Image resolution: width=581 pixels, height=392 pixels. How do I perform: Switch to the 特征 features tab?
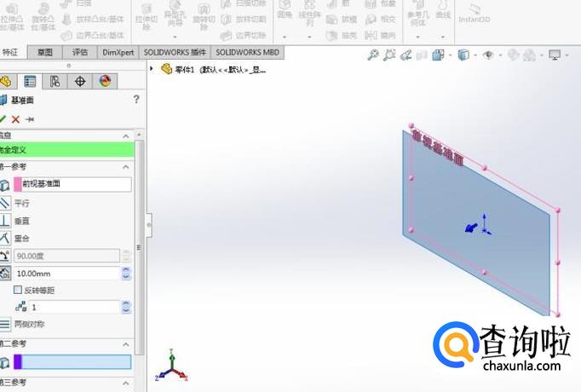point(10,52)
